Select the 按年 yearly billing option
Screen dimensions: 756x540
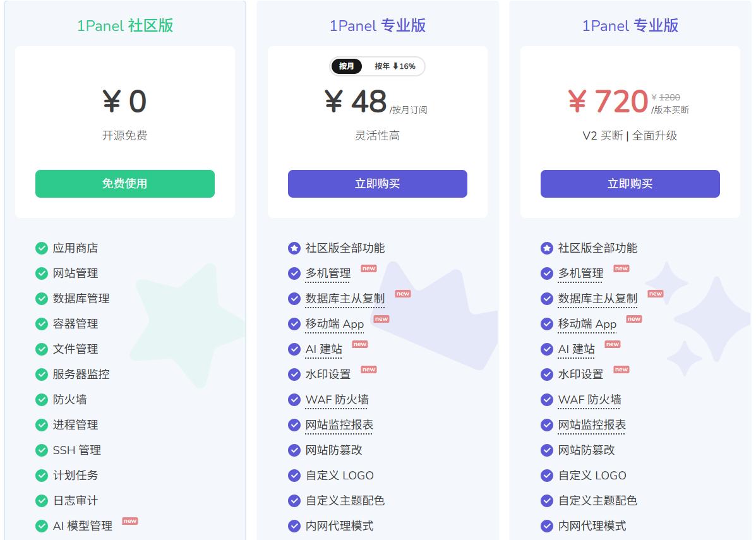pyautogui.click(x=395, y=66)
